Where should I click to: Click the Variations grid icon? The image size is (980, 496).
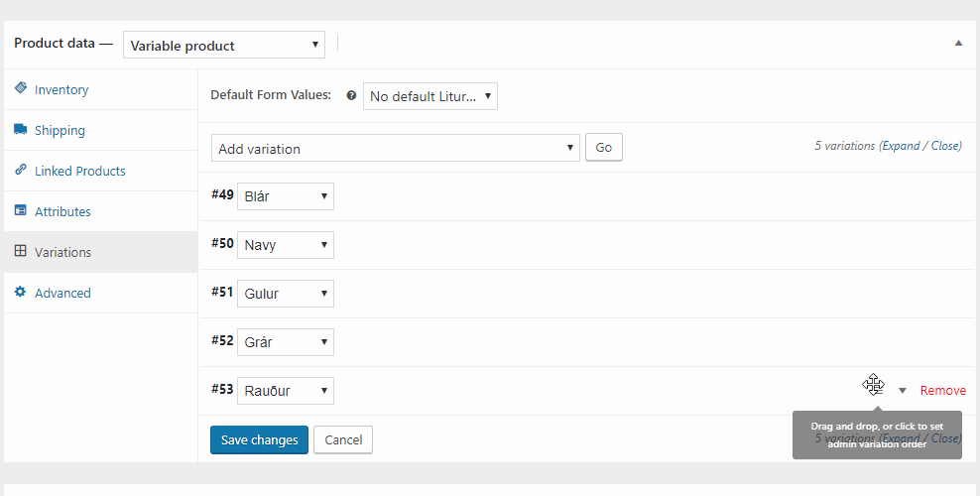[x=21, y=251]
